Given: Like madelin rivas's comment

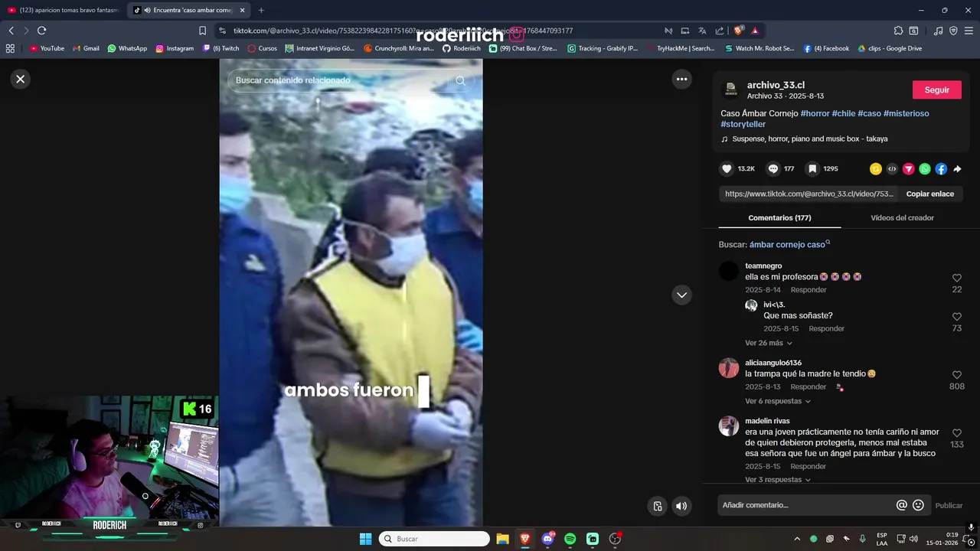Looking at the screenshot, I should point(956,433).
